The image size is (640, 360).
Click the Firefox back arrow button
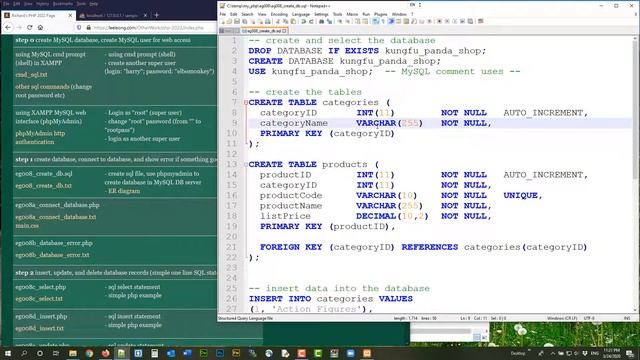[8, 27]
